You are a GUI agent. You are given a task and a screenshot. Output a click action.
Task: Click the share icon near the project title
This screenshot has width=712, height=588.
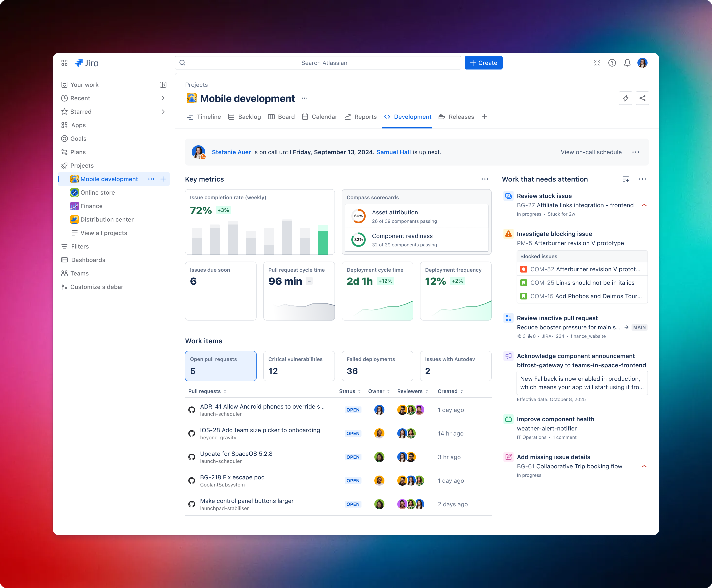(642, 98)
